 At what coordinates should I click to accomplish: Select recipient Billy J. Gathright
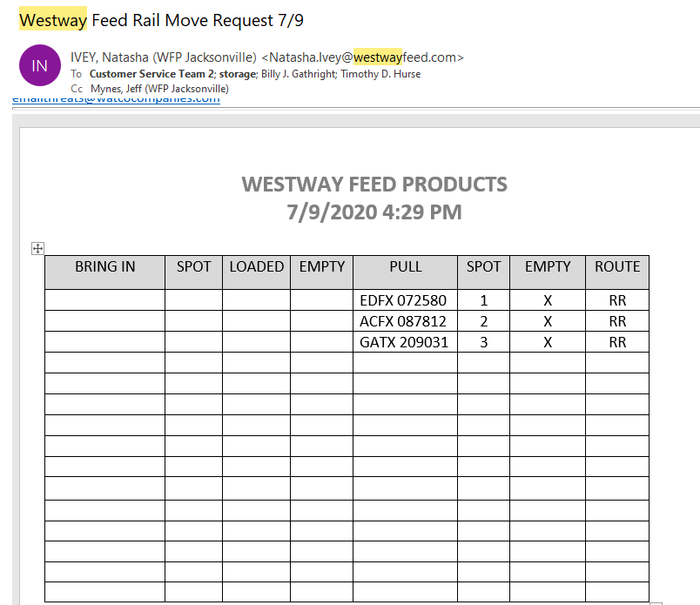click(x=299, y=74)
